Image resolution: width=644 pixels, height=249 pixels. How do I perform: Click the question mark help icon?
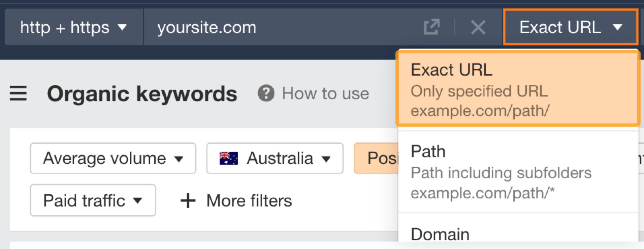pyautogui.click(x=266, y=93)
